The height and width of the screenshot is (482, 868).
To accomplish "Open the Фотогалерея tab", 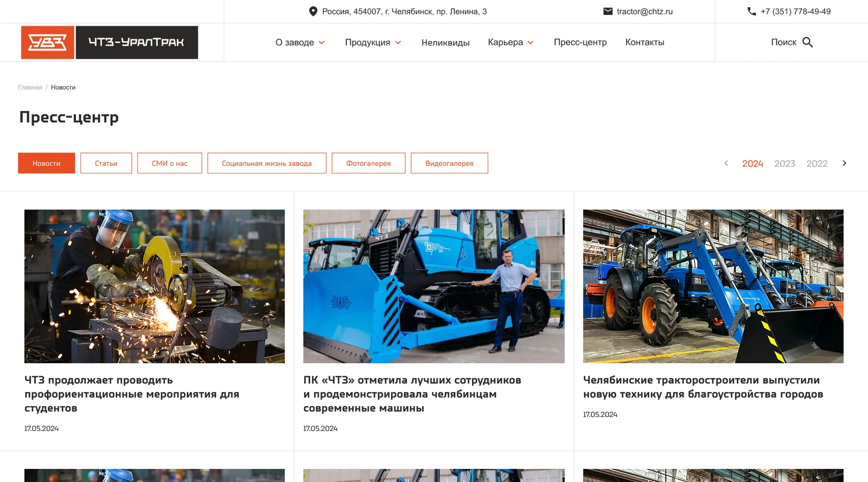I will coord(368,163).
